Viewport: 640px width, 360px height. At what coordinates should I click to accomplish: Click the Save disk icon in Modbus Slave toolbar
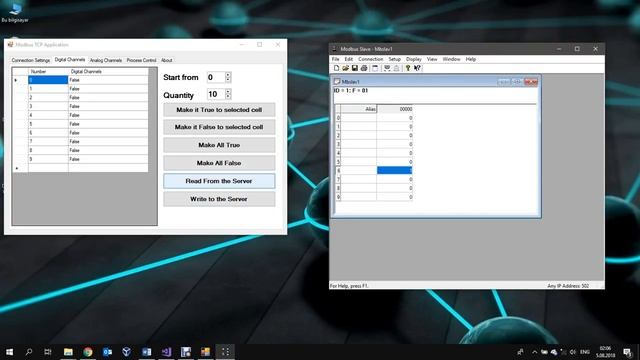(x=355, y=68)
